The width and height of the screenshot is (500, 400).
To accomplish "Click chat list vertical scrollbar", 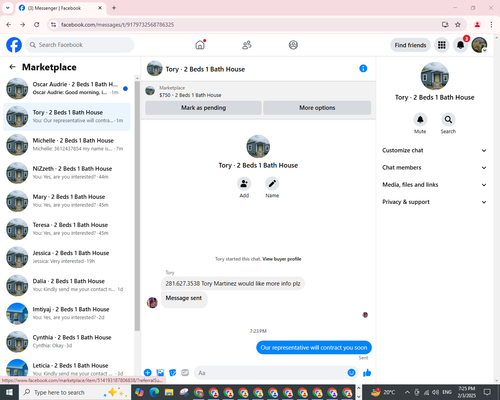I will [137, 206].
